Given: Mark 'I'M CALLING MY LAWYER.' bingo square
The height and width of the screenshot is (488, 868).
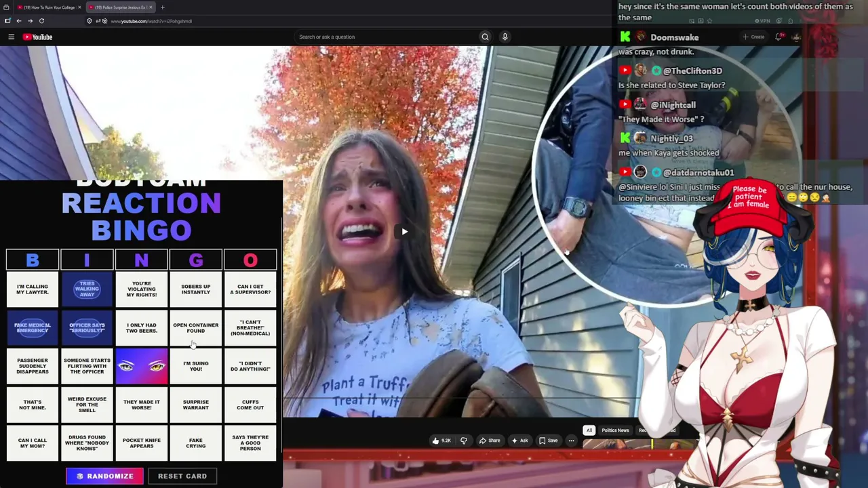Looking at the screenshot, I should (x=33, y=289).
